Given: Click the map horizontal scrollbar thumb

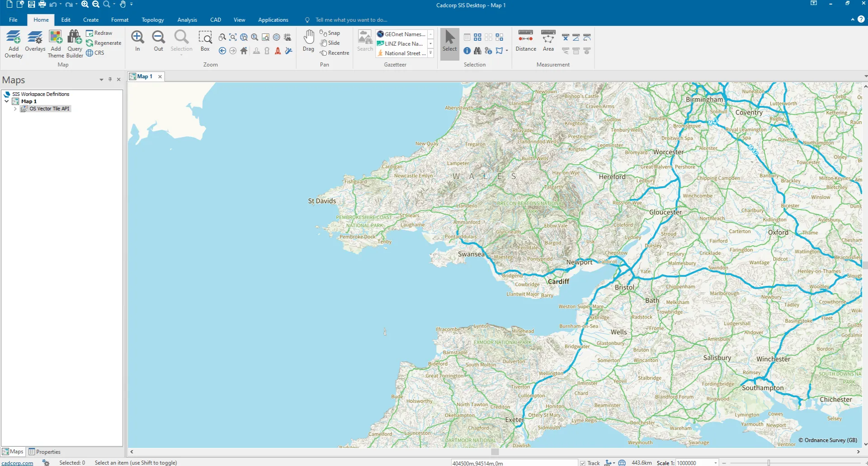Looking at the screenshot, I should point(495,452).
